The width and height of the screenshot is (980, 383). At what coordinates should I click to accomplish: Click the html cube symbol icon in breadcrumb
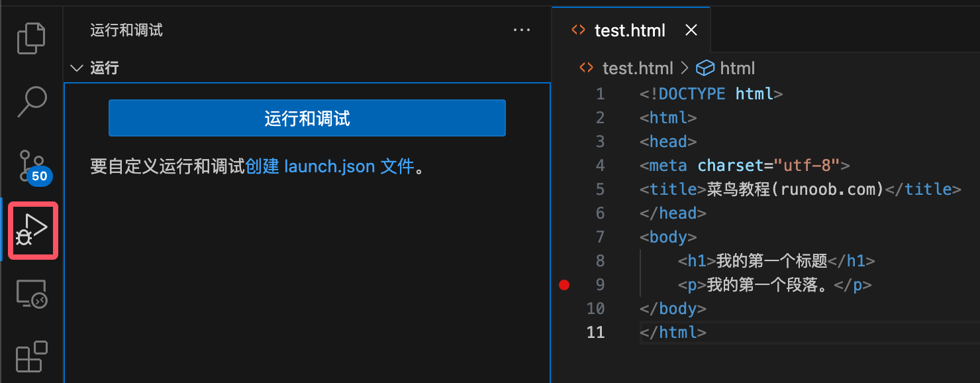pos(707,68)
